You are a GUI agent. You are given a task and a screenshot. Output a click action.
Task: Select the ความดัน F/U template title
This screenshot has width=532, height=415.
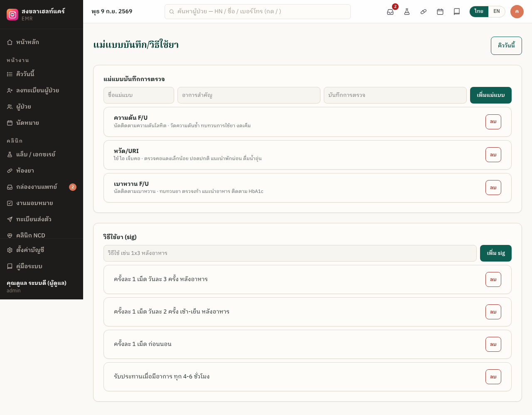coord(131,118)
